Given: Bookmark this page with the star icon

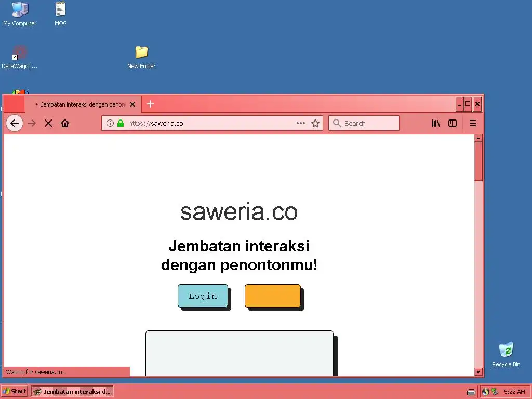Looking at the screenshot, I should coord(315,123).
